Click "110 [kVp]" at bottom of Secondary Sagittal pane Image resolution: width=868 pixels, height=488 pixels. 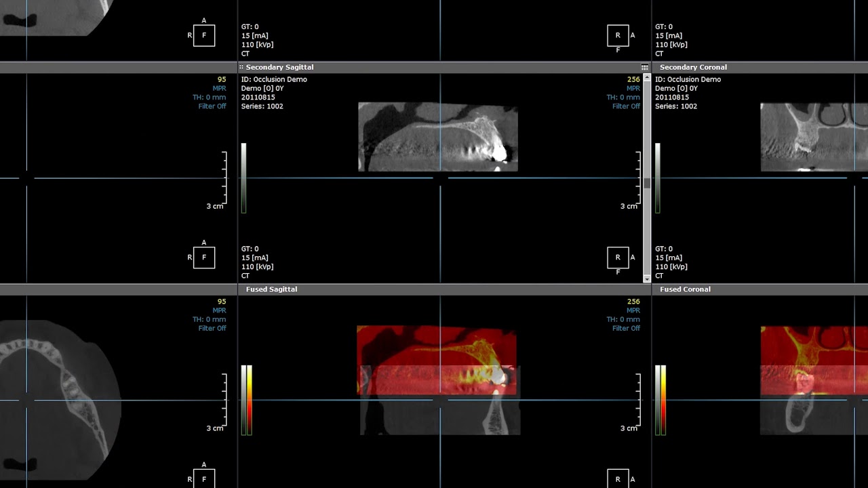(257, 267)
